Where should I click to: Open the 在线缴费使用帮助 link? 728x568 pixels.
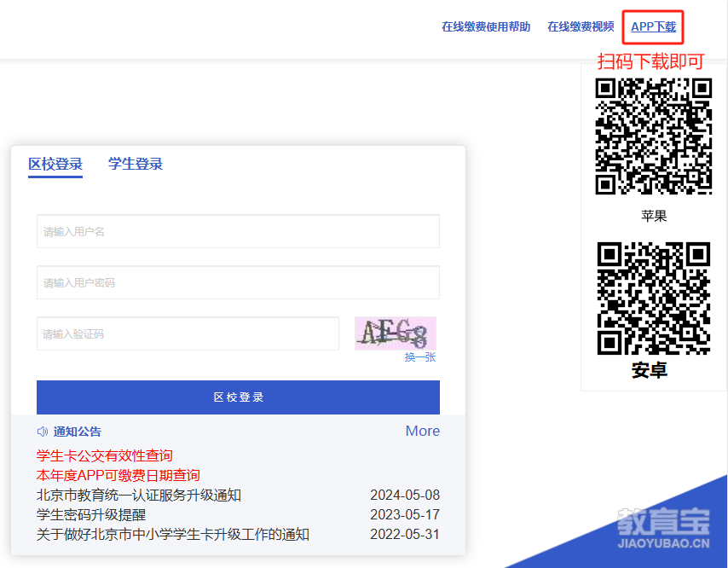pos(486,27)
